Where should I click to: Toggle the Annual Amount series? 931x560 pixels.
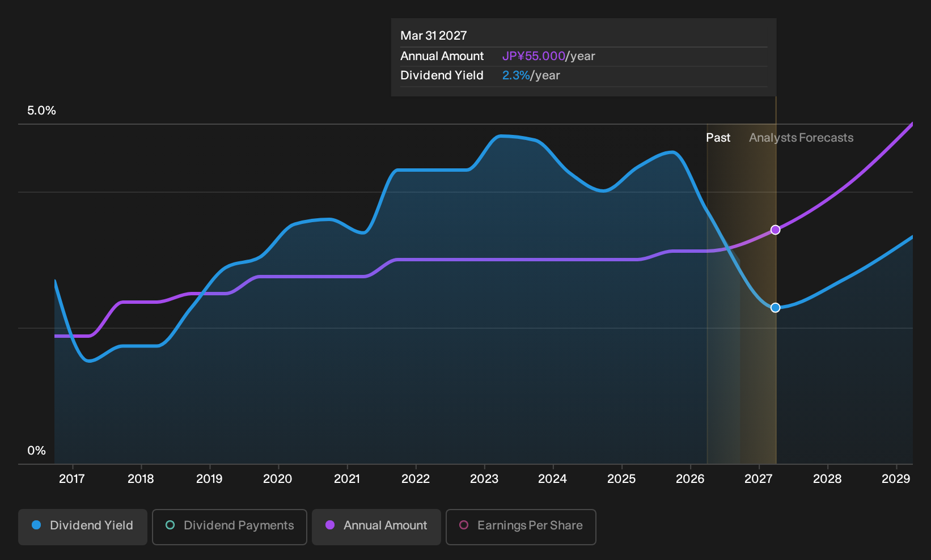click(376, 527)
